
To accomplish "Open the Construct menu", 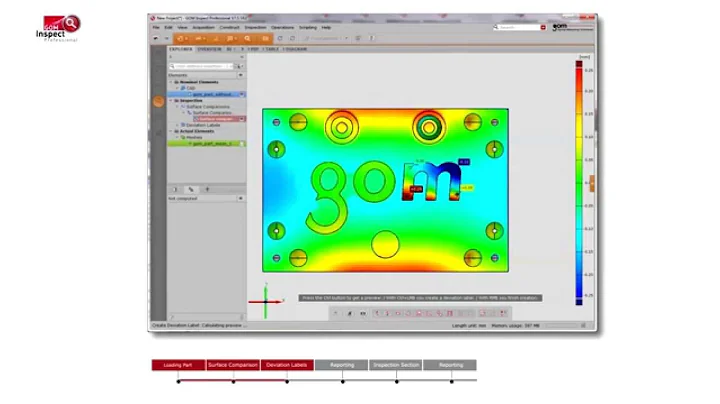I will click(229, 28).
